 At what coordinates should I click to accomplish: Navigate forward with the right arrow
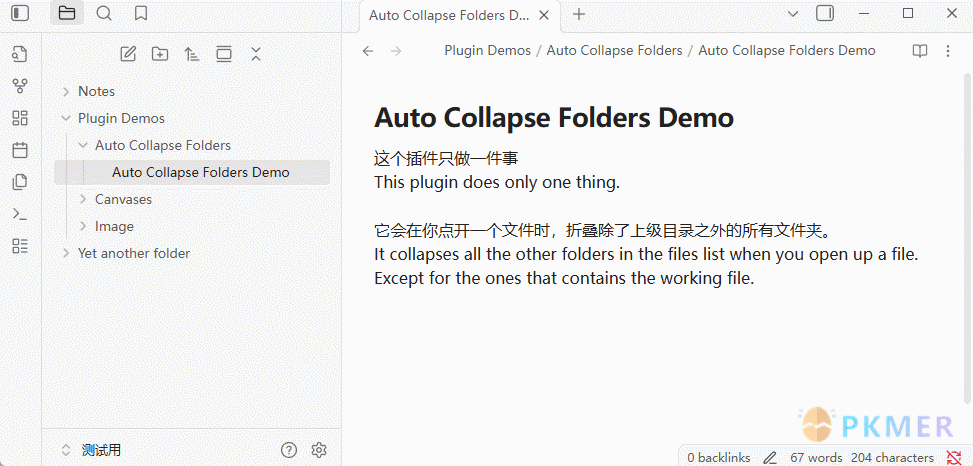coord(397,51)
